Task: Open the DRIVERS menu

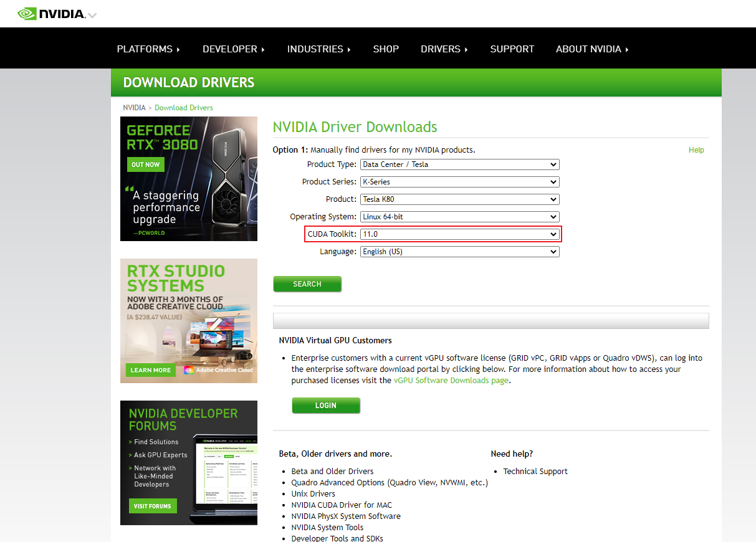Action: 444,49
